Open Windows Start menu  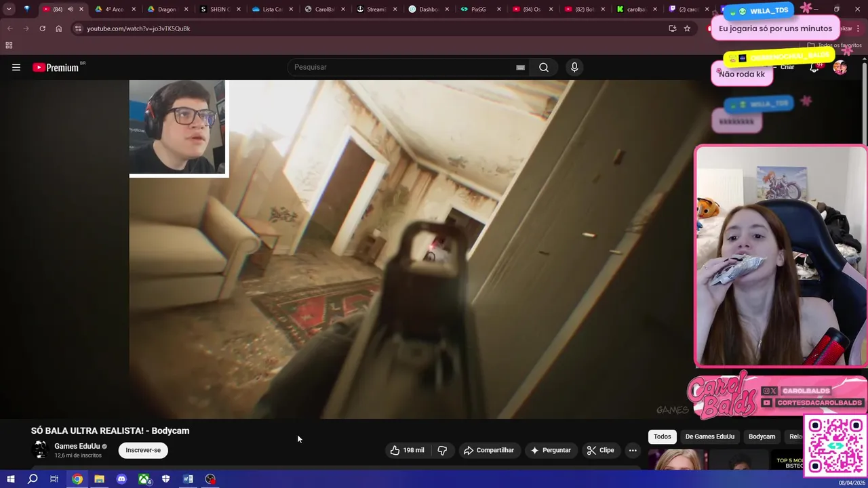pos(10,479)
